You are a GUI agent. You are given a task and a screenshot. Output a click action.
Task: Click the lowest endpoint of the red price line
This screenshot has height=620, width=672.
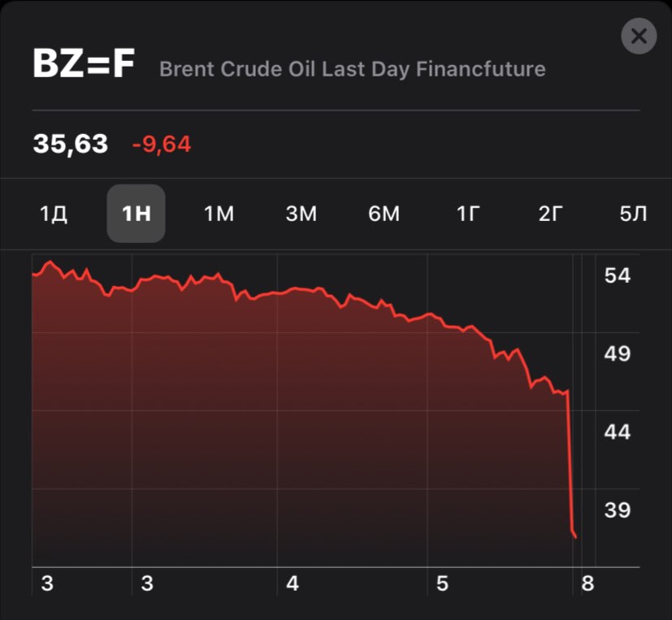575,537
